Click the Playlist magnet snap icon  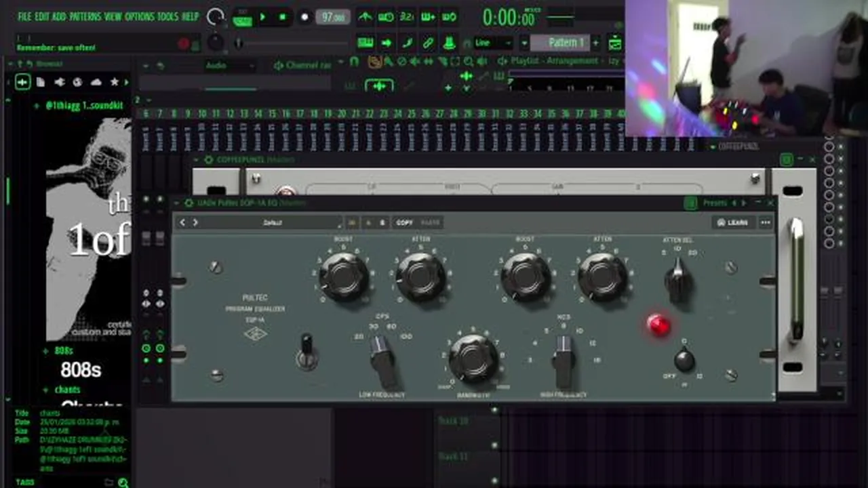[354, 62]
